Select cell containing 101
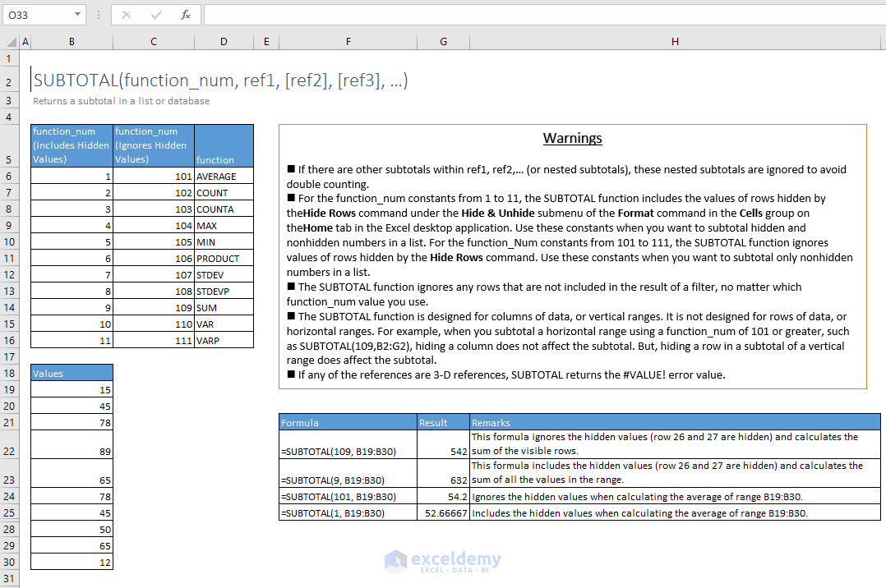 pos(154,177)
